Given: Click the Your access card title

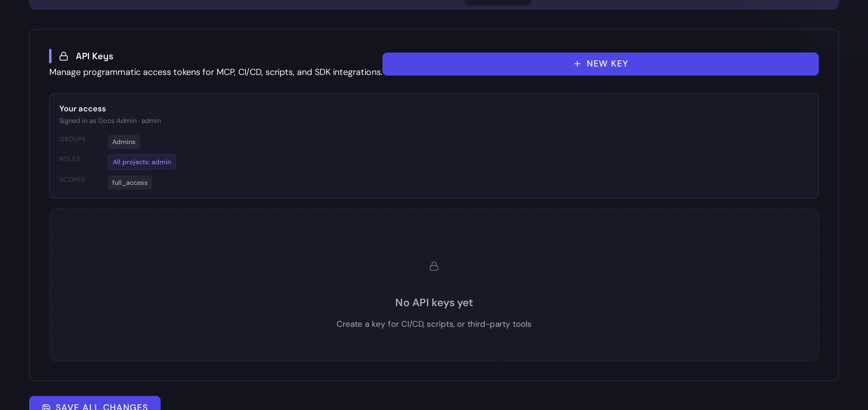Looking at the screenshot, I should point(82,109).
